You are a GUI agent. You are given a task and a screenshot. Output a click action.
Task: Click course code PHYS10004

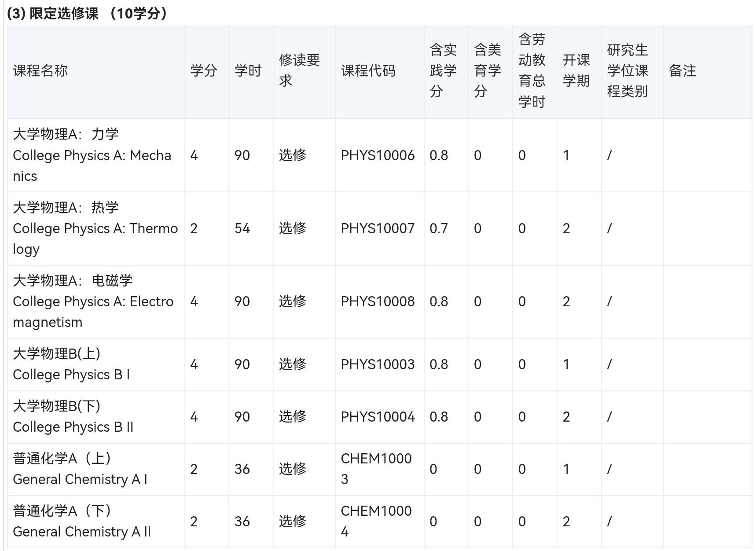coord(378,417)
